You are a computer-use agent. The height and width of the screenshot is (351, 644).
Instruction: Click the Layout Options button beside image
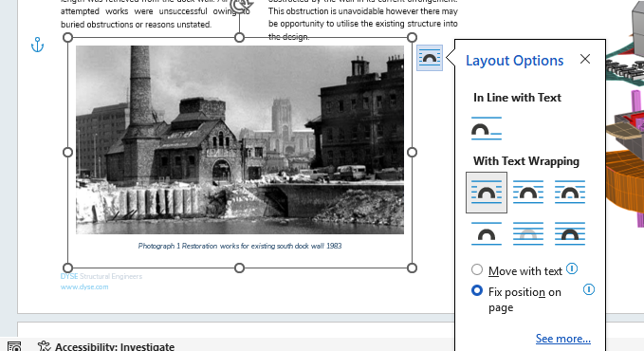coord(430,58)
